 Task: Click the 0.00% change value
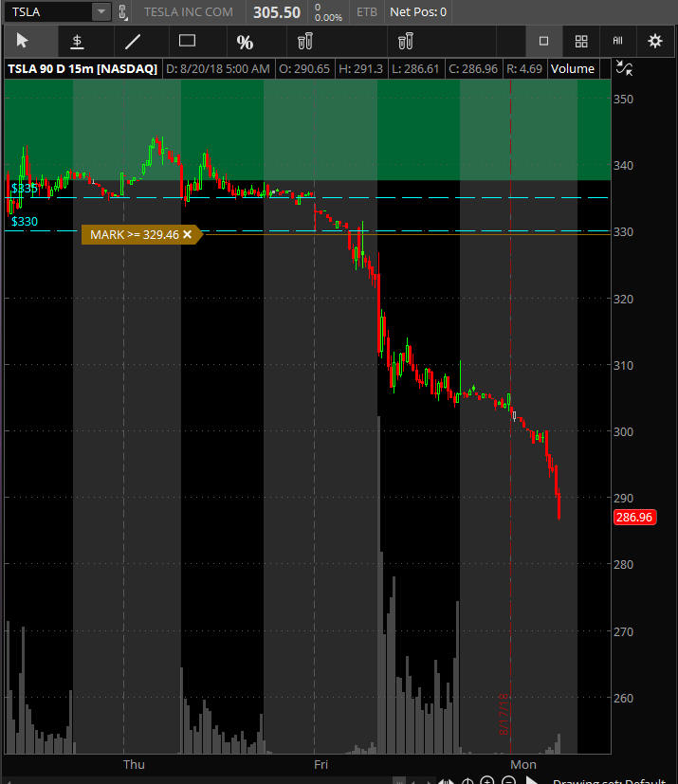328,17
